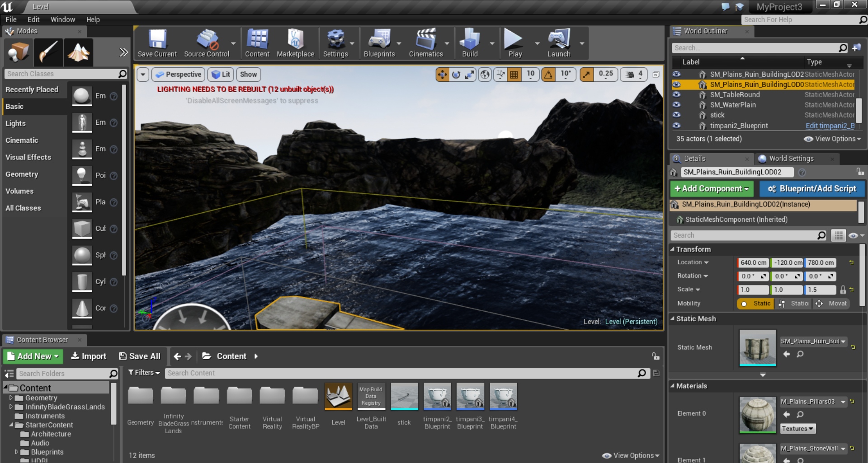This screenshot has height=463, width=868.
Task: Click the Add Component button
Action: [712, 189]
